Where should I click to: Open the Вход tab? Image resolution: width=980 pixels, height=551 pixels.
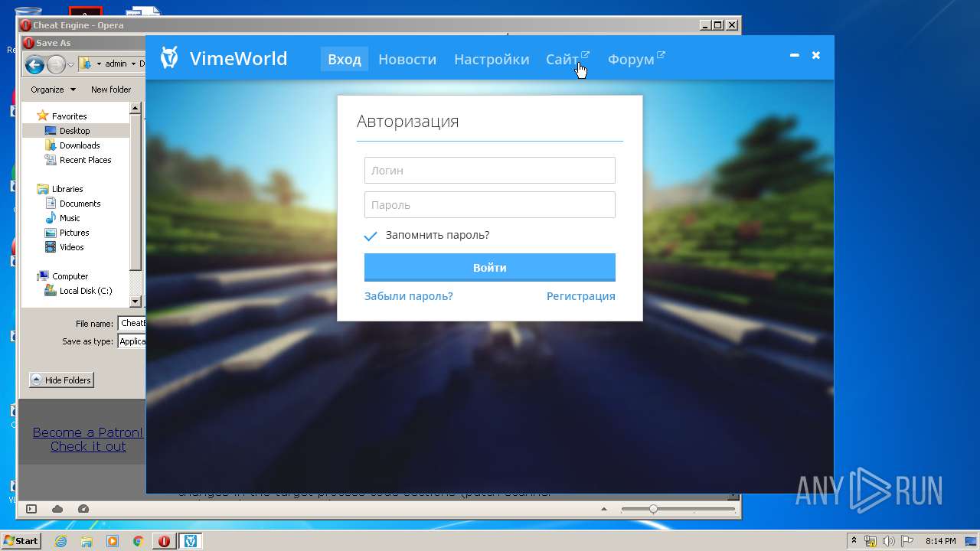tap(345, 59)
